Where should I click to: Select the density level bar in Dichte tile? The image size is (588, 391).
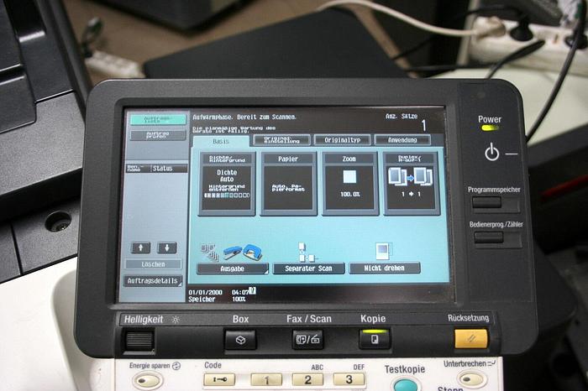[228, 195]
